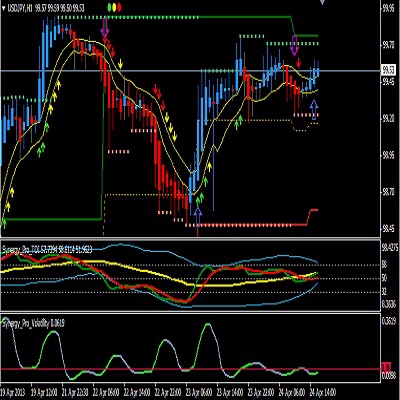Click the red status dot atop chart
The height and width of the screenshot is (400, 400).
(119, 6)
